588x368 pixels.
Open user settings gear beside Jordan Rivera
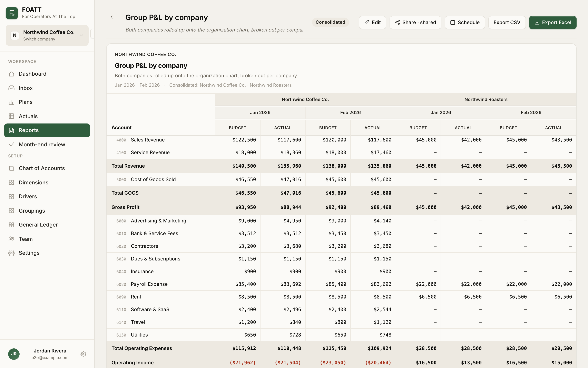click(x=83, y=354)
